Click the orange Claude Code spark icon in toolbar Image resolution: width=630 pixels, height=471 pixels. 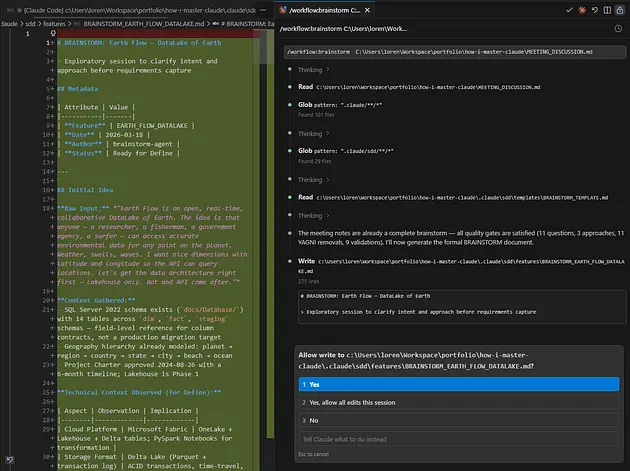pyautogui.click(x=582, y=10)
